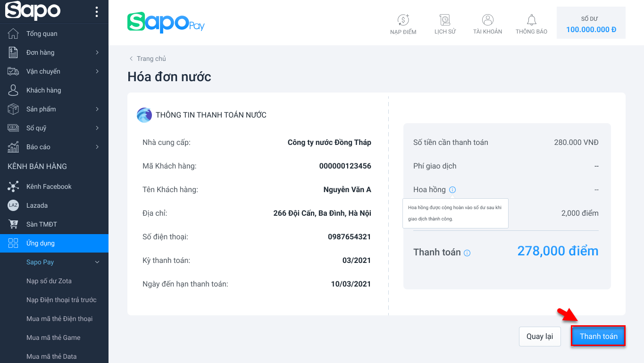Click the Thông báo bell icon
Image resolution: width=644 pixels, height=363 pixels.
coord(531,20)
